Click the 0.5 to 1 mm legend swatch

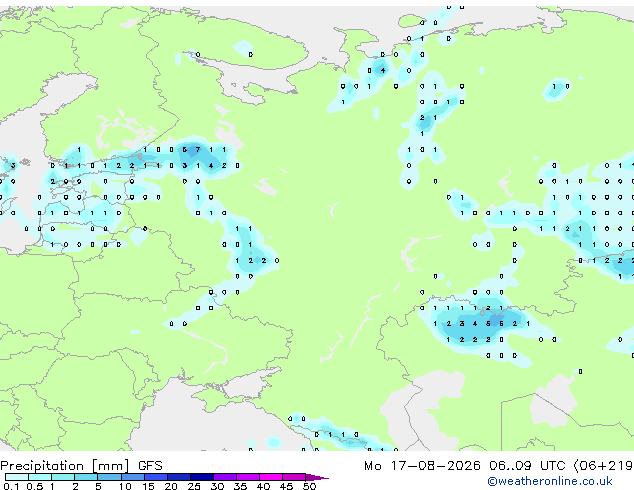click(x=40, y=477)
